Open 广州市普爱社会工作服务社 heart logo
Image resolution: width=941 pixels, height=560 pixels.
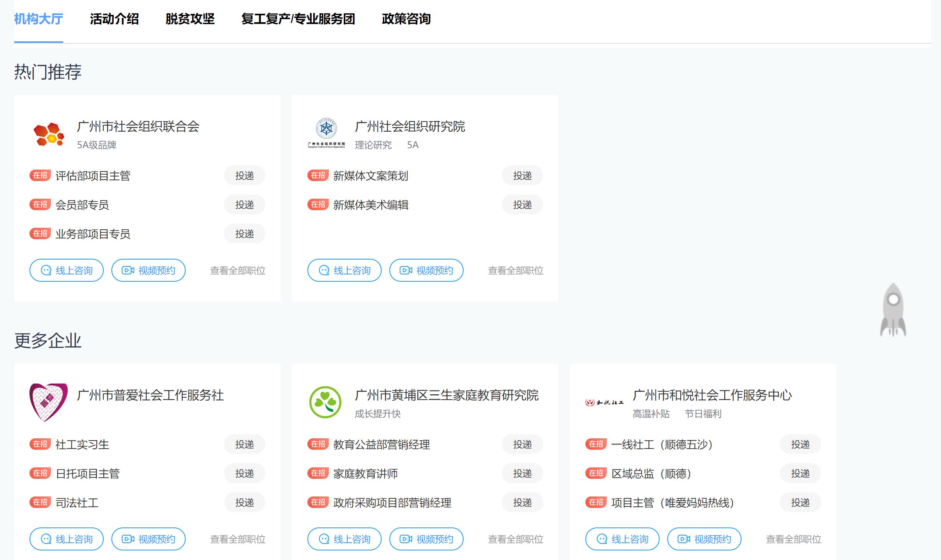[x=49, y=402]
